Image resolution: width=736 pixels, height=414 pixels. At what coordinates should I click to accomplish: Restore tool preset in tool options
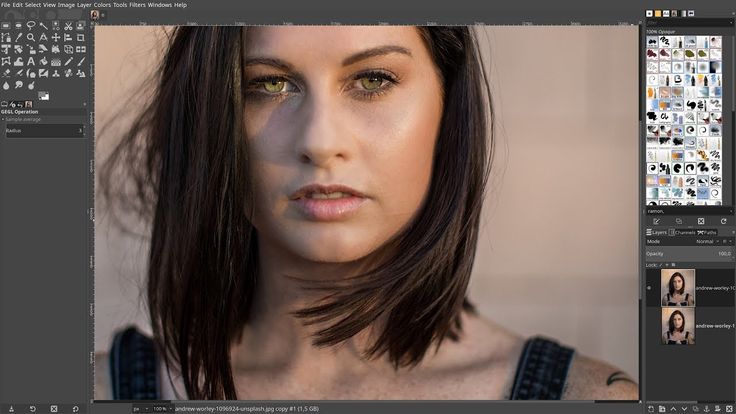(x=33, y=409)
